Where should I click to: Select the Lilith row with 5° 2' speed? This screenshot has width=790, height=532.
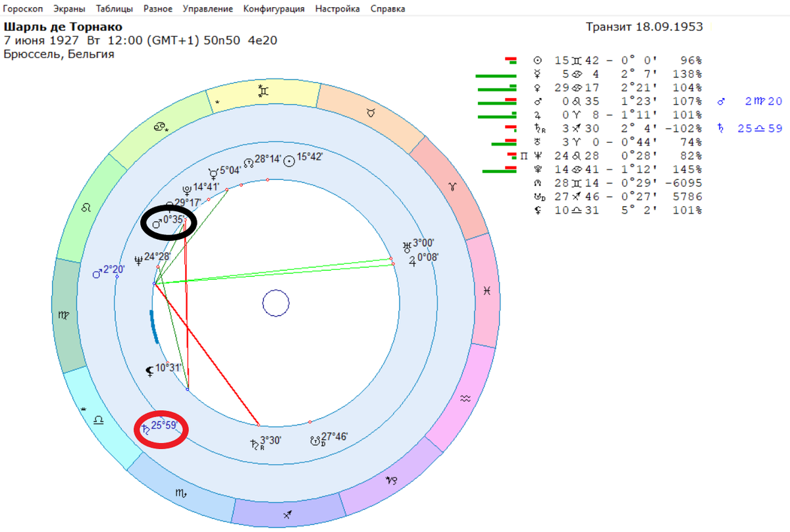click(617, 211)
